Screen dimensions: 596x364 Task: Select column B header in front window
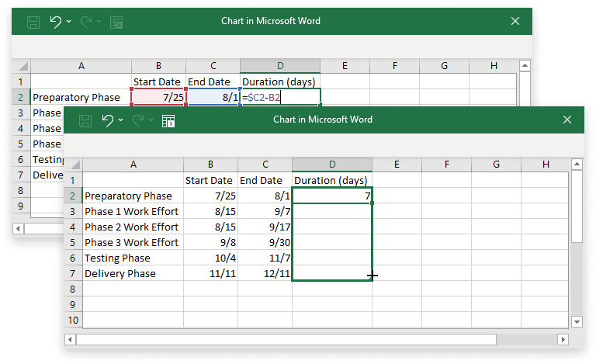pyautogui.click(x=210, y=164)
